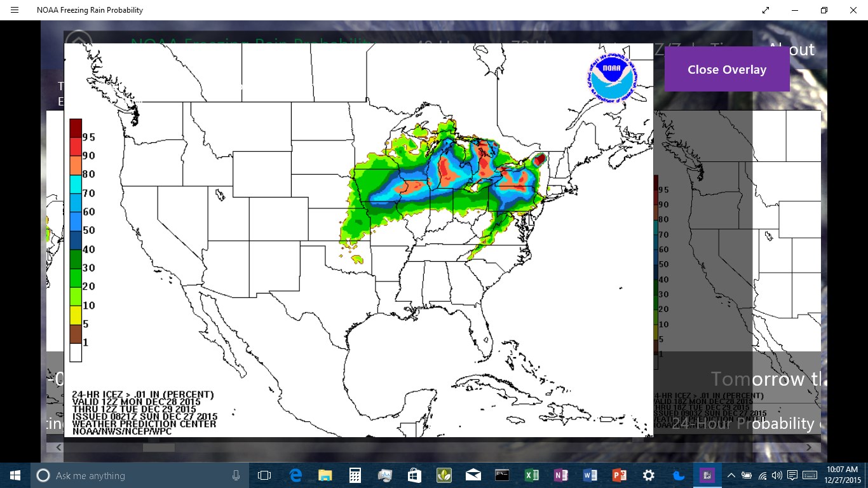868x488 pixels.
Task: Click the 'WEATHER PREDICTION CENTER' text
Action: coord(144,424)
